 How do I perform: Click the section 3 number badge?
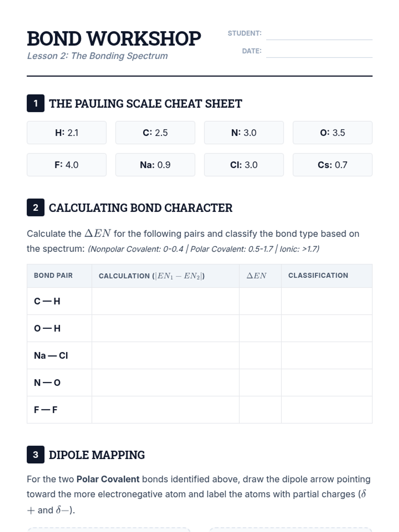(x=36, y=455)
